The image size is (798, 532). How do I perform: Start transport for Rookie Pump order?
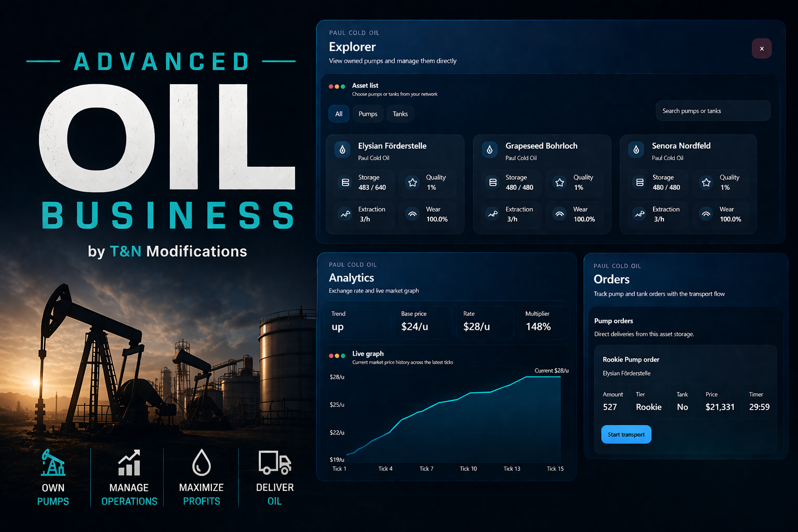[626, 434]
